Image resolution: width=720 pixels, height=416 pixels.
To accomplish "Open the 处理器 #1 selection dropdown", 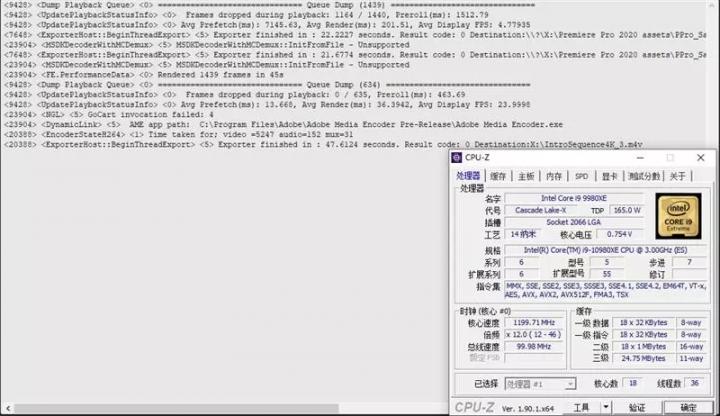I will click(x=540, y=384).
